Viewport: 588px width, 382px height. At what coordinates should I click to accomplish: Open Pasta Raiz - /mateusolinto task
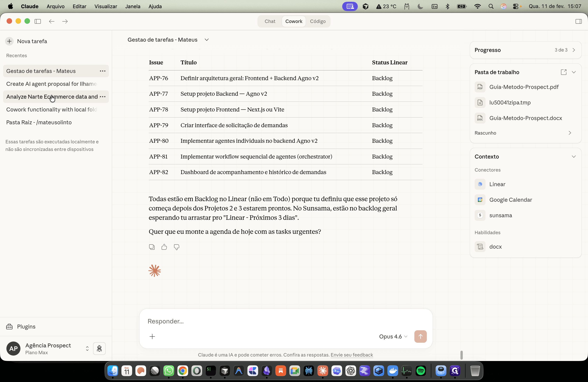(56, 122)
